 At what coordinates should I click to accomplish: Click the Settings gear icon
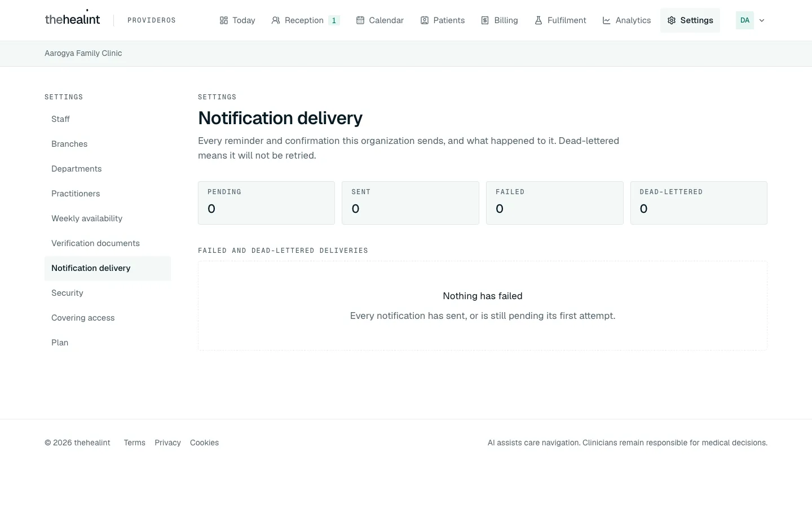[x=672, y=20]
